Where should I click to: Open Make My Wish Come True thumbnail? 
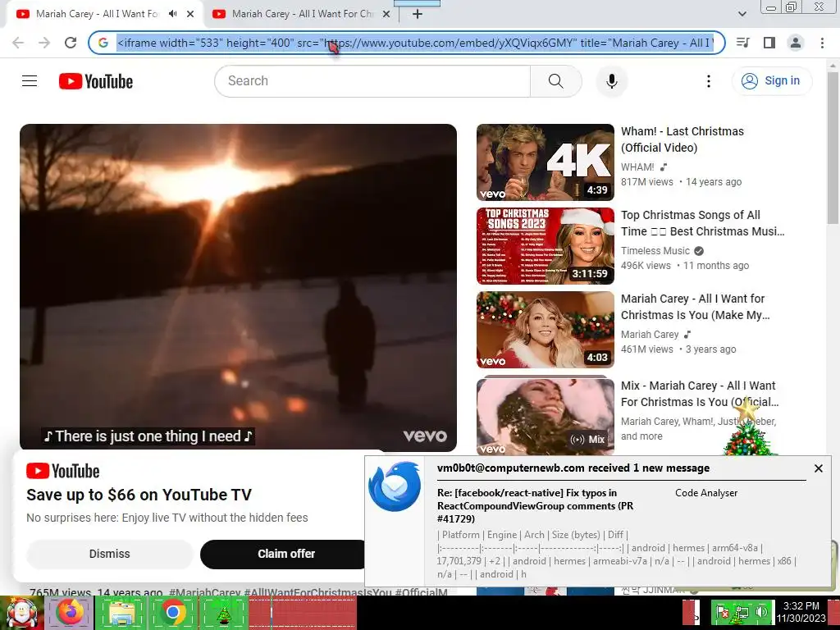point(546,330)
